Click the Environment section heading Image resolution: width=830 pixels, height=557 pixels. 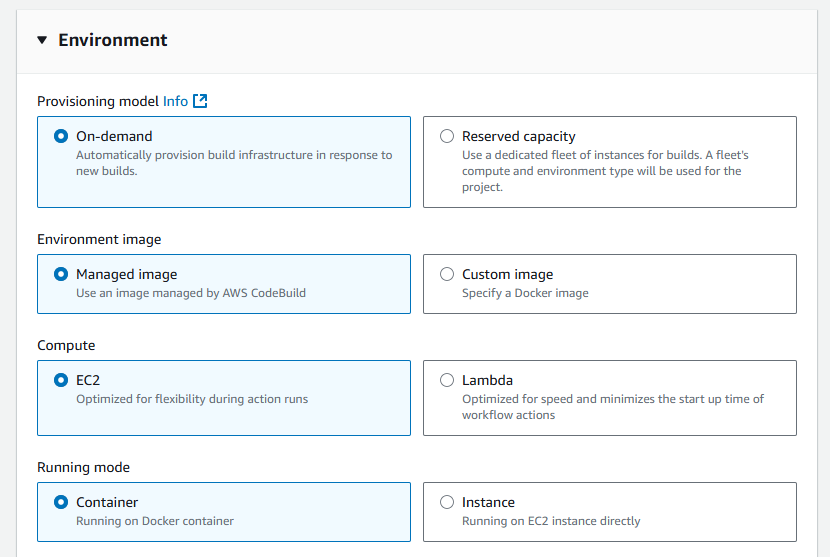(113, 40)
